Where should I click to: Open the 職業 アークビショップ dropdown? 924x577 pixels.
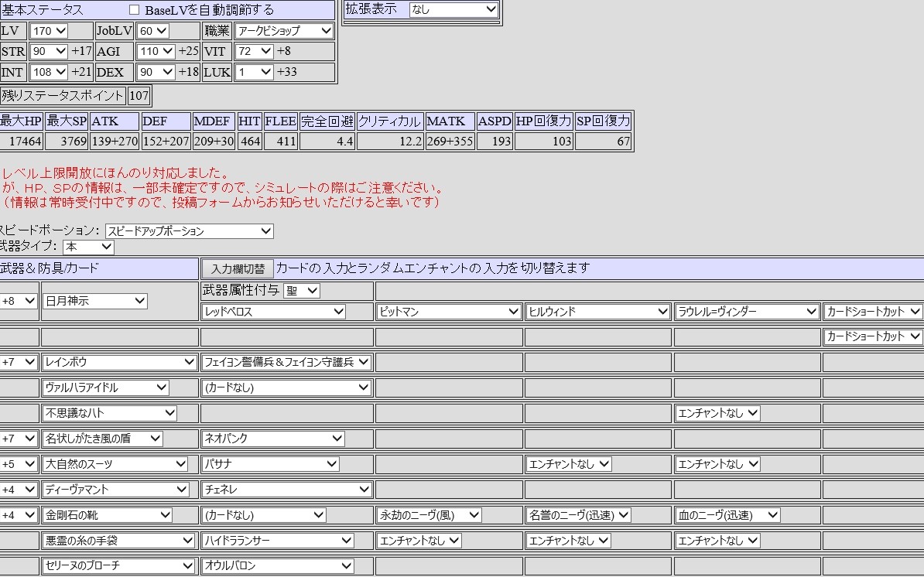coord(283,31)
